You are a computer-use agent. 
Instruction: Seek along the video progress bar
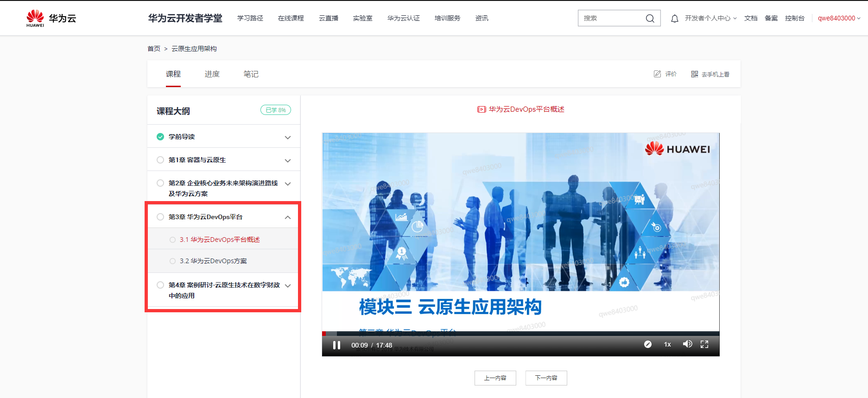[521, 334]
